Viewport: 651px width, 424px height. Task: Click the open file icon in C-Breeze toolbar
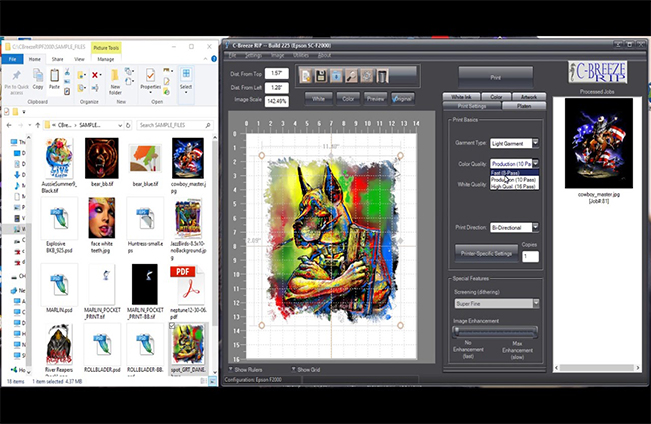(x=306, y=76)
